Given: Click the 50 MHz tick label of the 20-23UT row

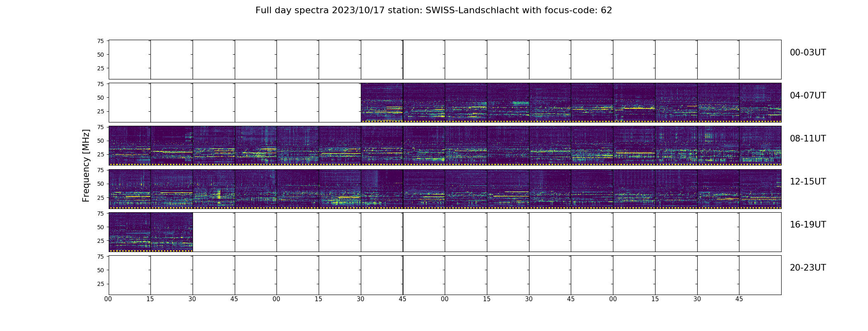Looking at the screenshot, I should (100, 270).
